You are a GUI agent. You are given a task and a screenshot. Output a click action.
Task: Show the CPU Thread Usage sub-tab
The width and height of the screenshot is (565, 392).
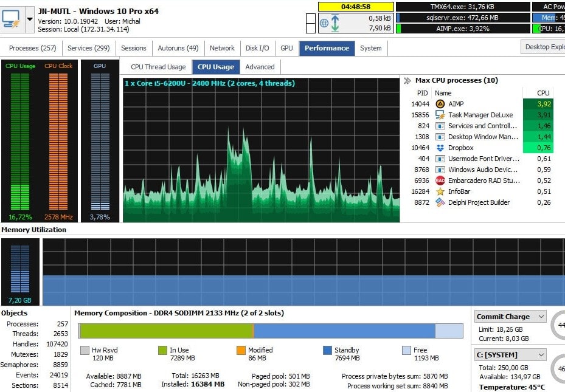[158, 67]
